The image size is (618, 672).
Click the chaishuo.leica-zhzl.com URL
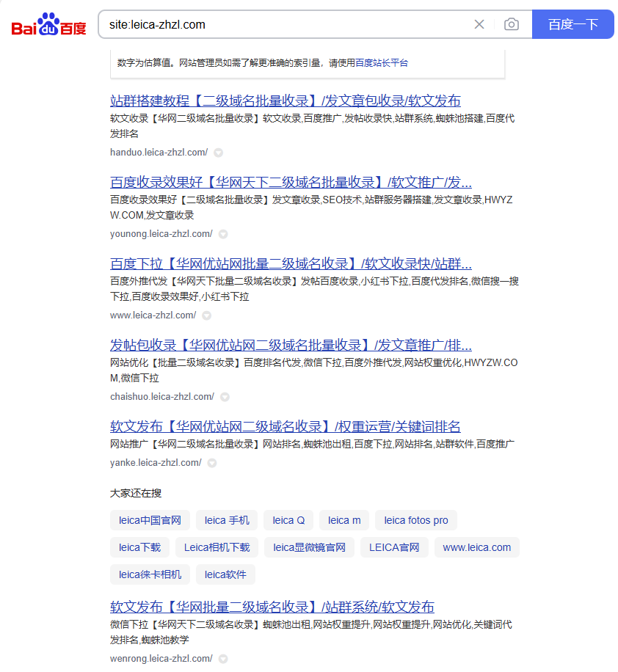pos(162,396)
